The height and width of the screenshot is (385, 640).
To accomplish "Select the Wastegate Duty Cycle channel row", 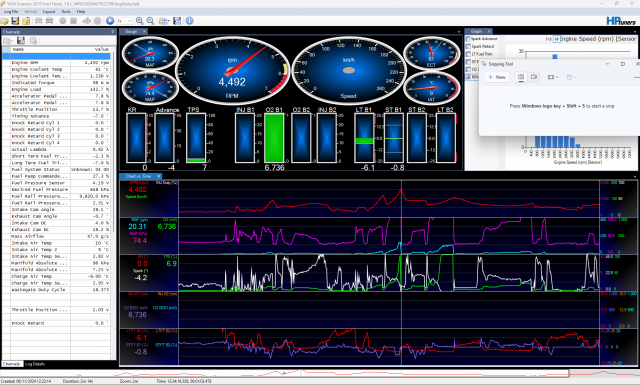I will pyautogui.click(x=56, y=289).
